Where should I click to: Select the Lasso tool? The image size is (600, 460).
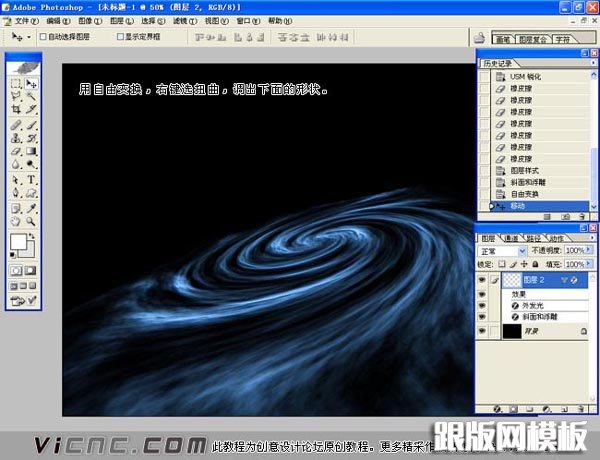click(x=16, y=96)
